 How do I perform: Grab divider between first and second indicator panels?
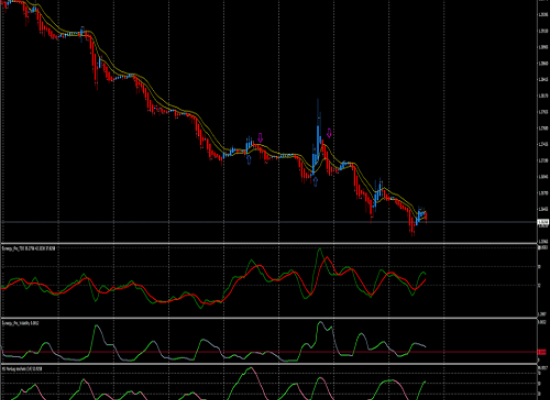tap(269, 318)
